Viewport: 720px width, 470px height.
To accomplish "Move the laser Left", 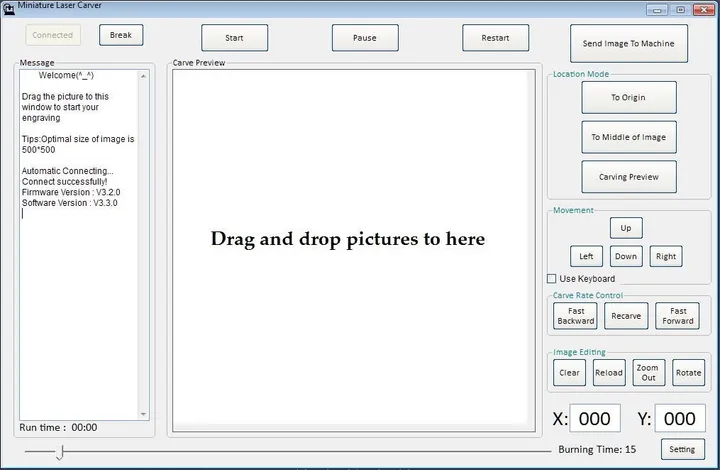I will [x=586, y=256].
